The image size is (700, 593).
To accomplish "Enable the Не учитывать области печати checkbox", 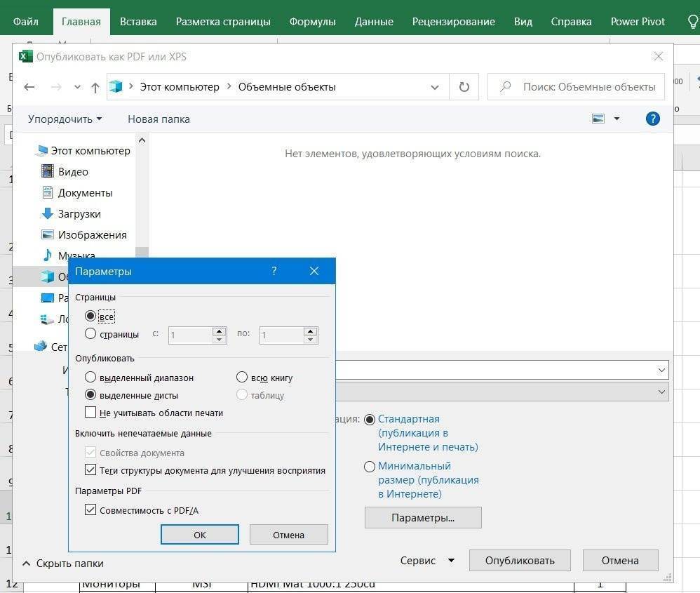I will (x=90, y=412).
